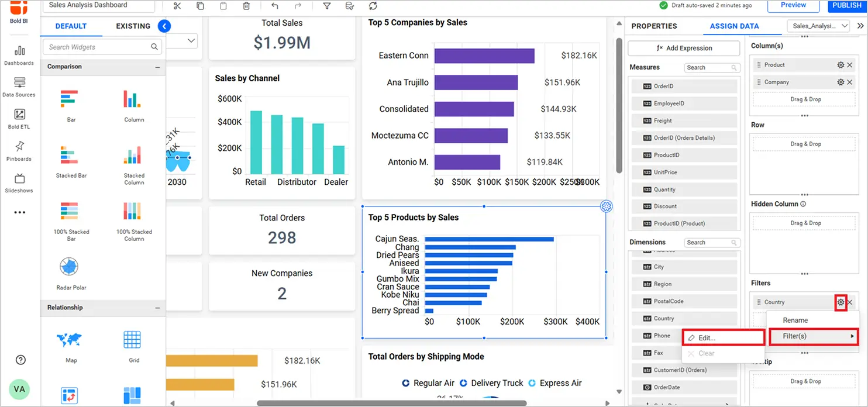The width and height of the screenshot is (868, 407).
Task: Click the Search Widgets input field
Action: click(102, 47)
